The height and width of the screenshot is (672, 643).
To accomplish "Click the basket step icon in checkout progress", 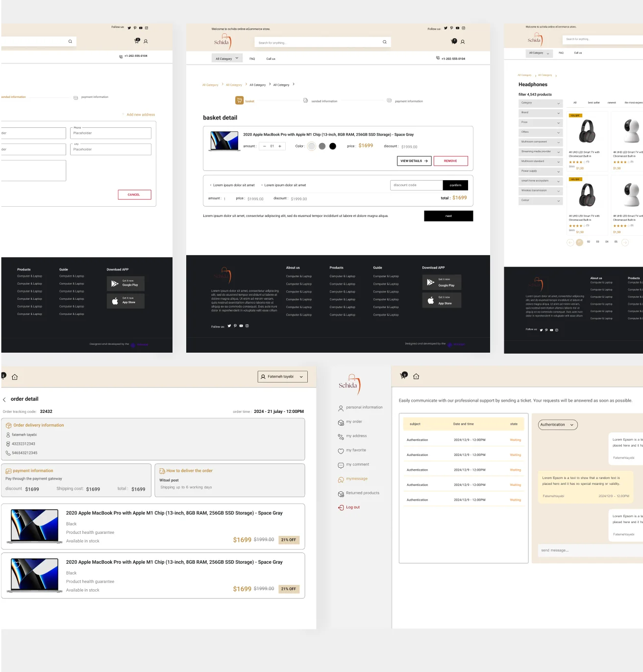I will coord(239,100).
